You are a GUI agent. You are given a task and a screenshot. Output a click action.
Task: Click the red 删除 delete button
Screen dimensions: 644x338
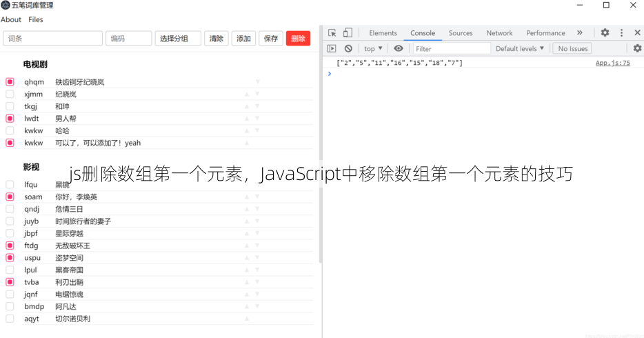[298, 39]
